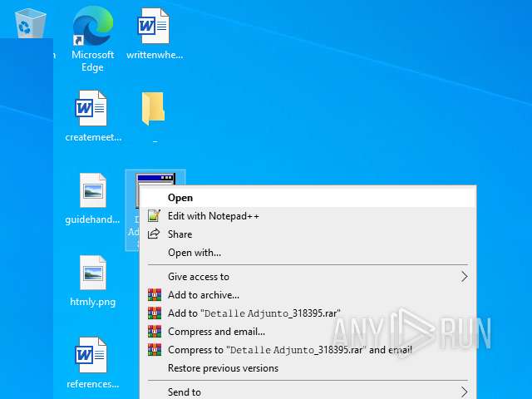Click the references... file name label
This screenshot has height=399, width=532.
click(92, 384)
